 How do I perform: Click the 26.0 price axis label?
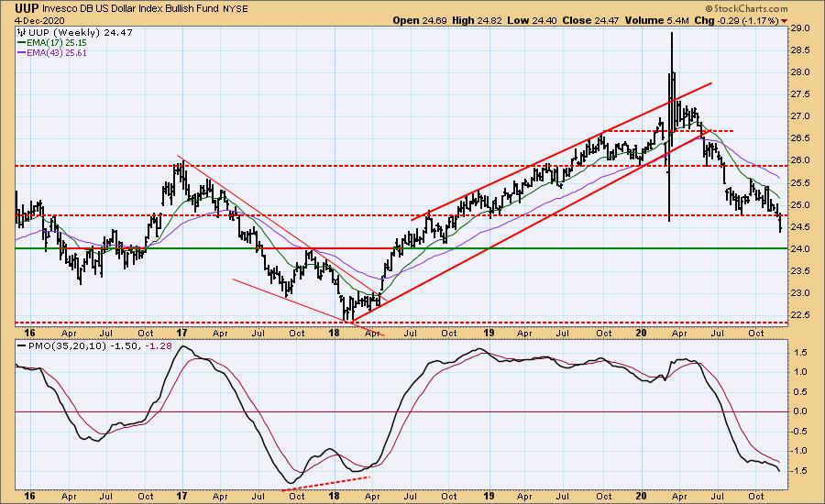point(799,160)
